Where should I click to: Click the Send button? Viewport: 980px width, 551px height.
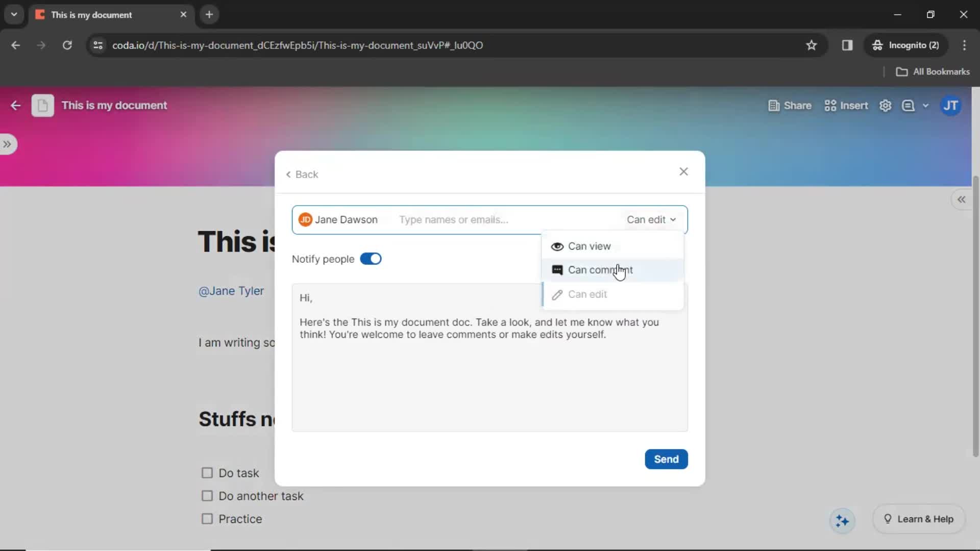point(666,459)
